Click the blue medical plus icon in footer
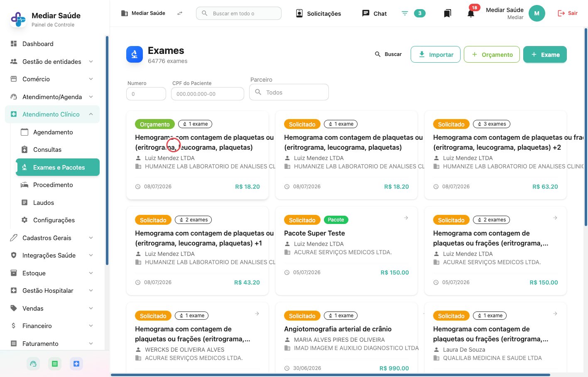Screen dimensions: 588x377 [x=76, y=364]
